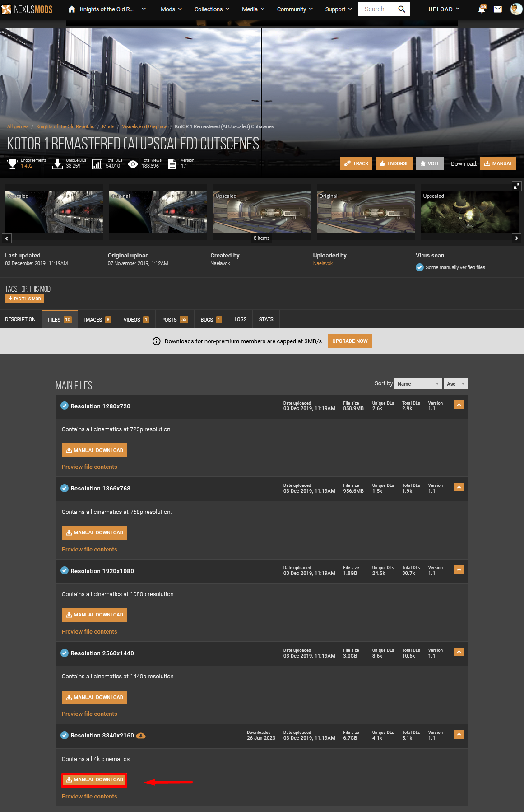Click the Total DLs bar chart icon

(x=97, y=164)
